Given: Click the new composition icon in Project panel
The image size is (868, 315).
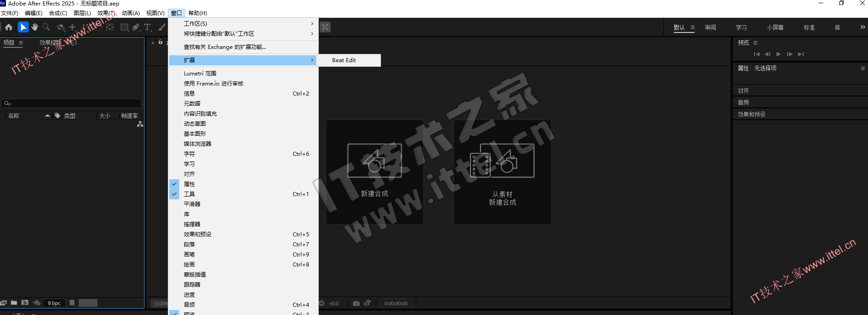Looking at the screenshot, I should [25, 303].
